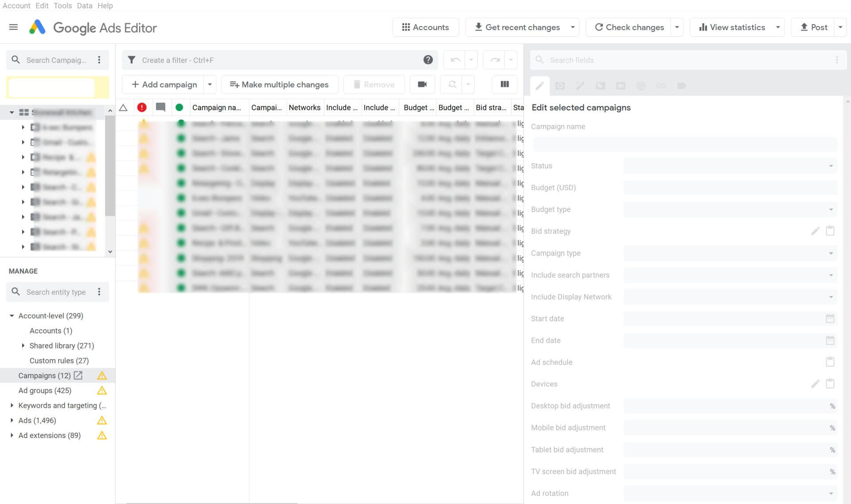Click the pencil edit icon in right panel

[539, 85]
